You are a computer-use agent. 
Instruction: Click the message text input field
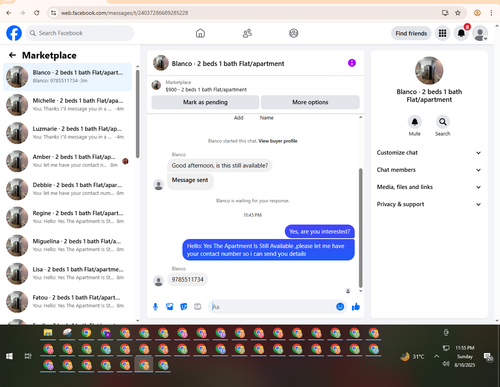point(272,307)
